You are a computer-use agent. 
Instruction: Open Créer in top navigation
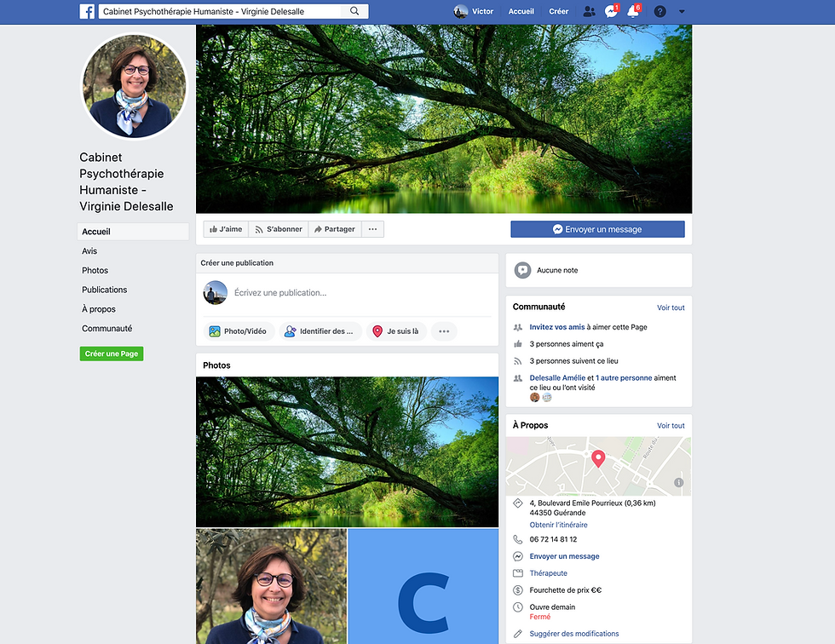point(559,11)
